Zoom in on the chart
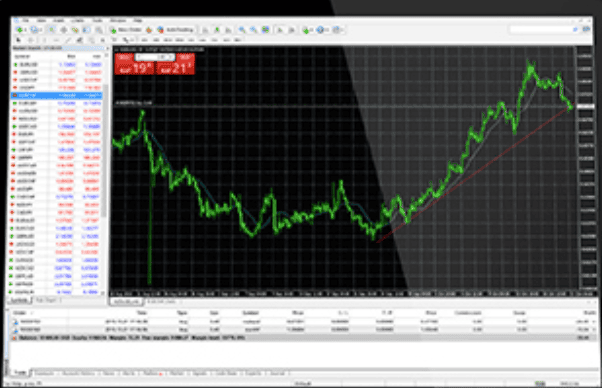This screenshot has width=602, height=388. (242, 30)
